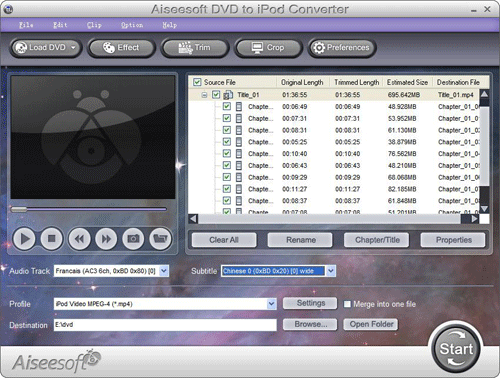Open the Subtitle dropdown arrow

(x=331, y=271)
